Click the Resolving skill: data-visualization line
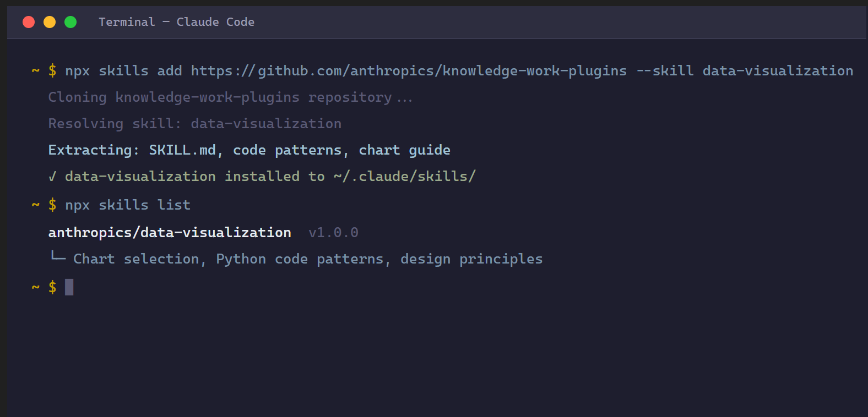Viewport: 868px width, 417px height. point(195,124)
